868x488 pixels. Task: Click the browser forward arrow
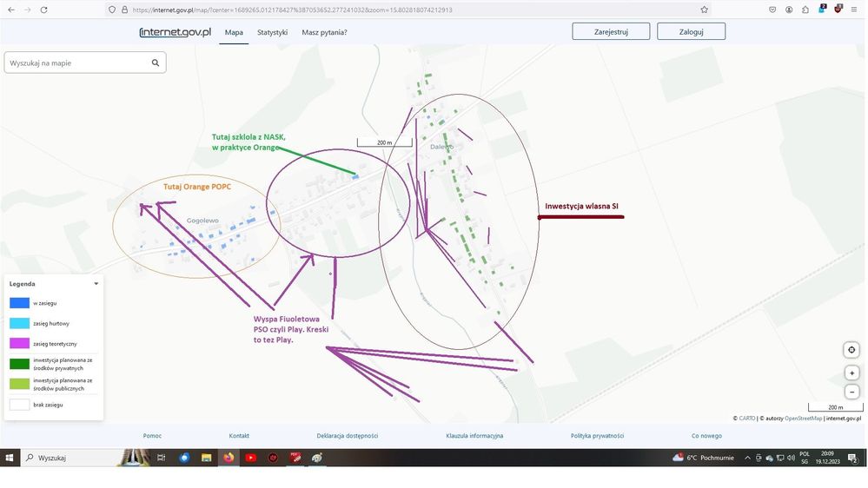point(27,10)
